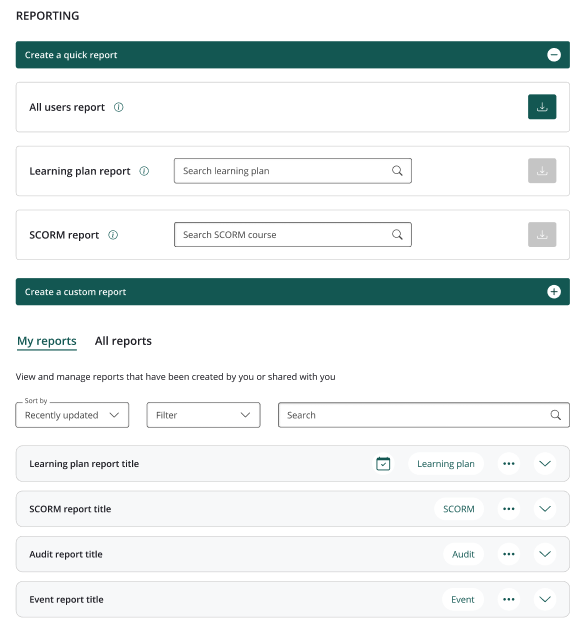584x628 pixels.
Task: Select the My reports tab
Action: click(x=46, y=341)
